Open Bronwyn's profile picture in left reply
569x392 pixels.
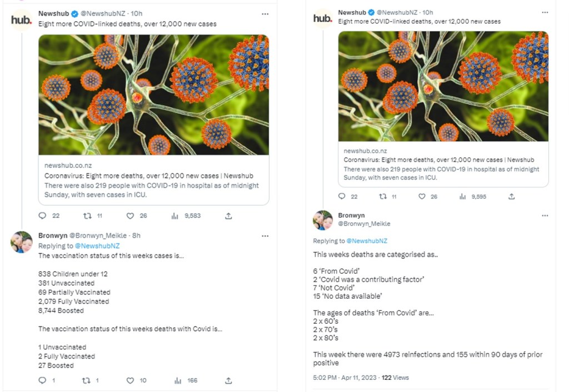point(22,242)
